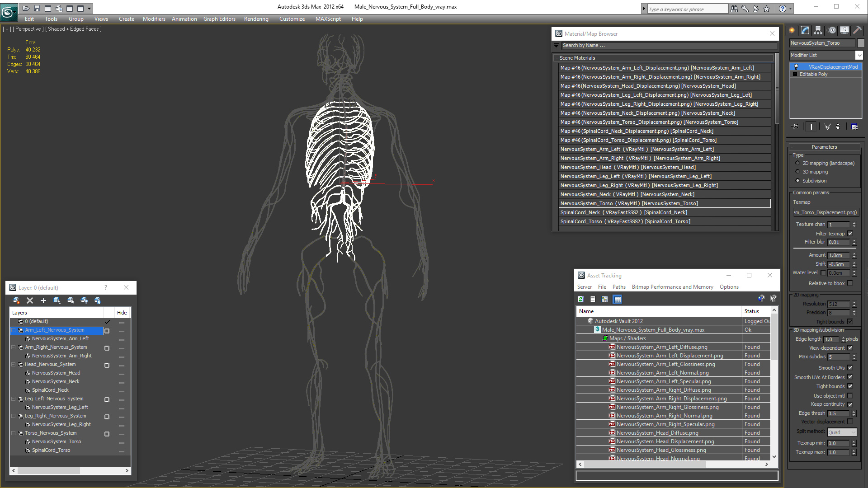Open Asset Tracking Paths menu
868x488 pixels.
(619, 287)
